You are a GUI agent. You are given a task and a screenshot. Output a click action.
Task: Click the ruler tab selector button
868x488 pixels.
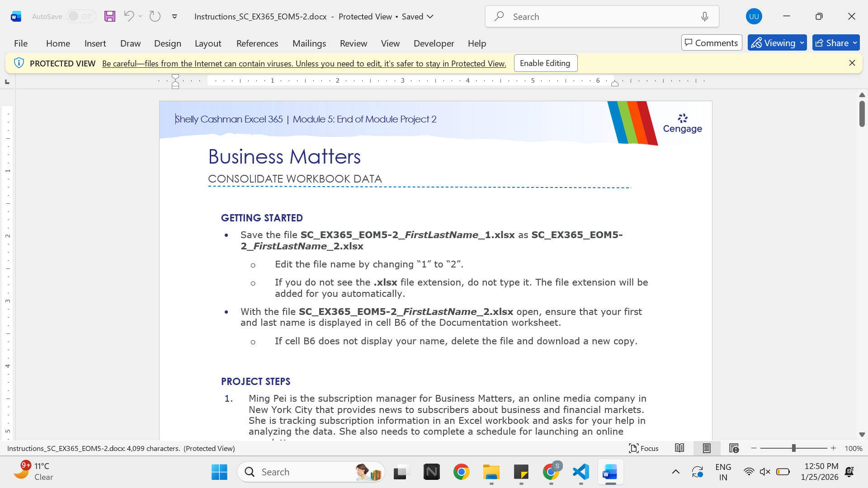coord(7,82)
